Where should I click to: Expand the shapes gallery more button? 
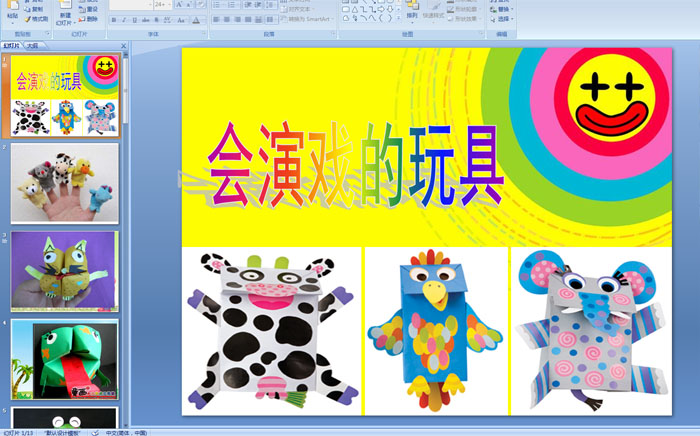(x=399, y=18)
